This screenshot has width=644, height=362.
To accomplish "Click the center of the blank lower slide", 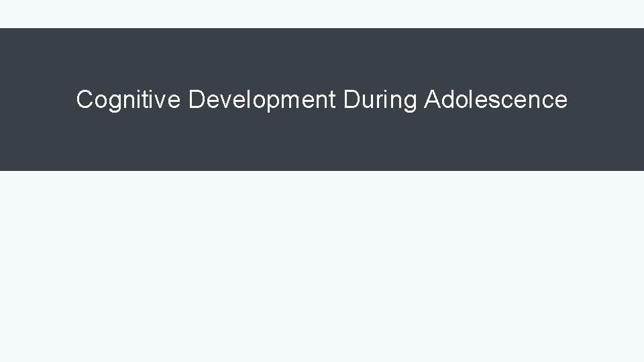I will coord(322,267).
